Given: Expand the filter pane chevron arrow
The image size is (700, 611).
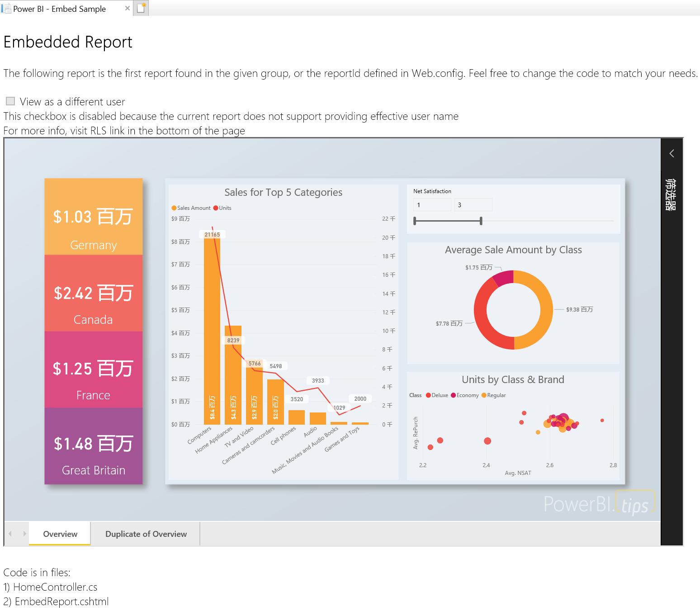Looking at the screenshot, I should pos(672,154).
